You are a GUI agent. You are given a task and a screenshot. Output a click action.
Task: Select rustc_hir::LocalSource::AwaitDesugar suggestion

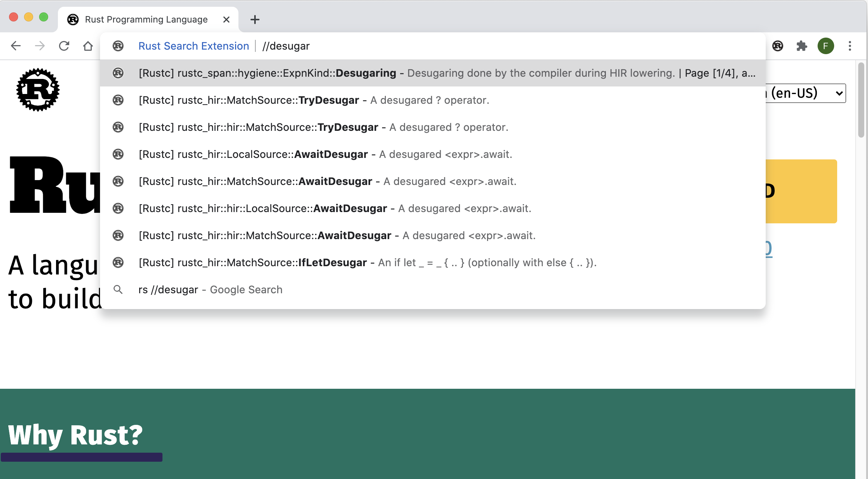tap(433, 154)
